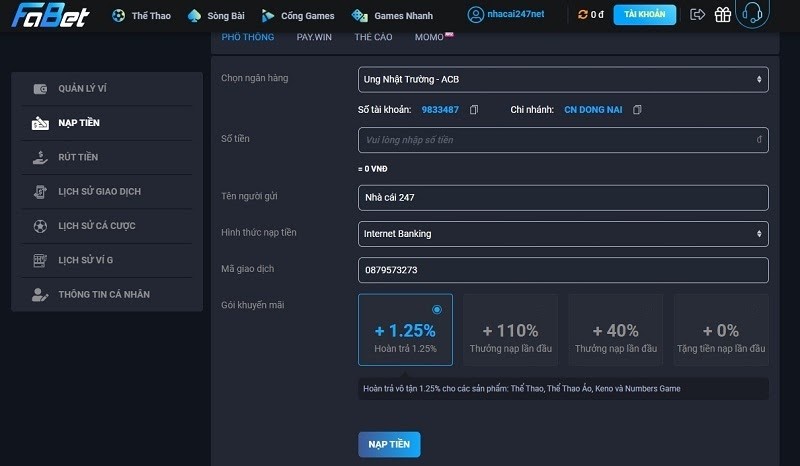
Task: Click the nhacai247net user avatar
Action: coord(476,15)
